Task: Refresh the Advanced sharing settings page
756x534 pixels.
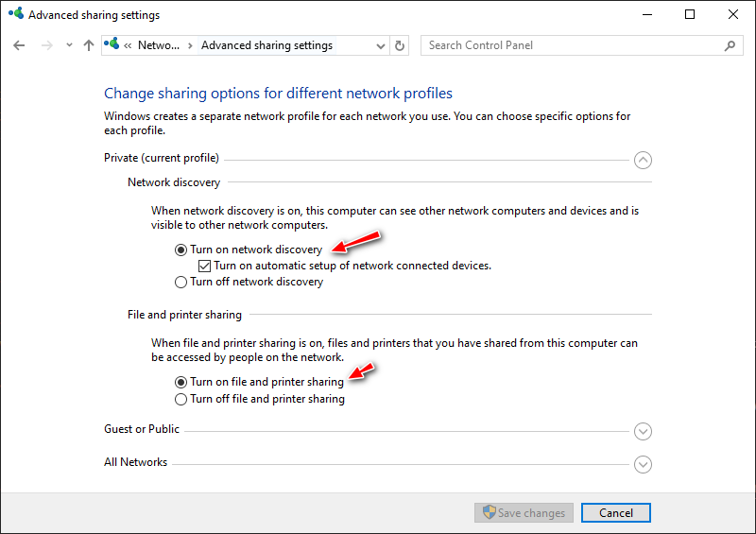Action: point(400,45)
